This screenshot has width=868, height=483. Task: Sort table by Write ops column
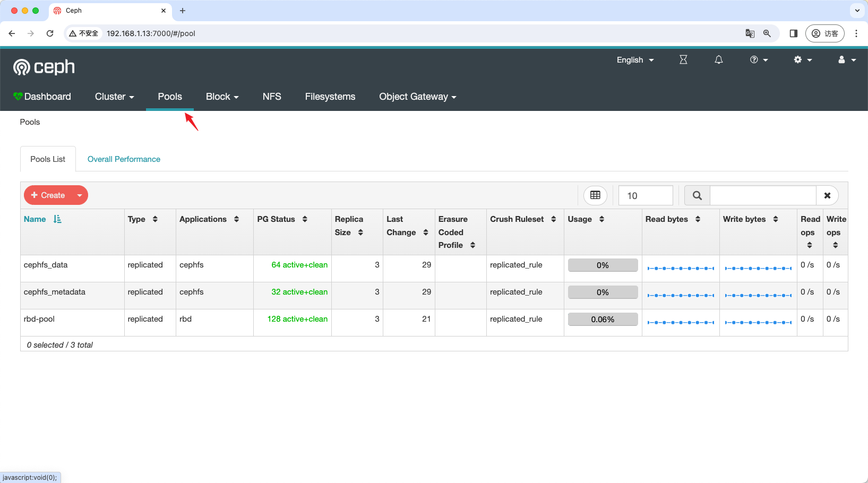click(836, 232)
